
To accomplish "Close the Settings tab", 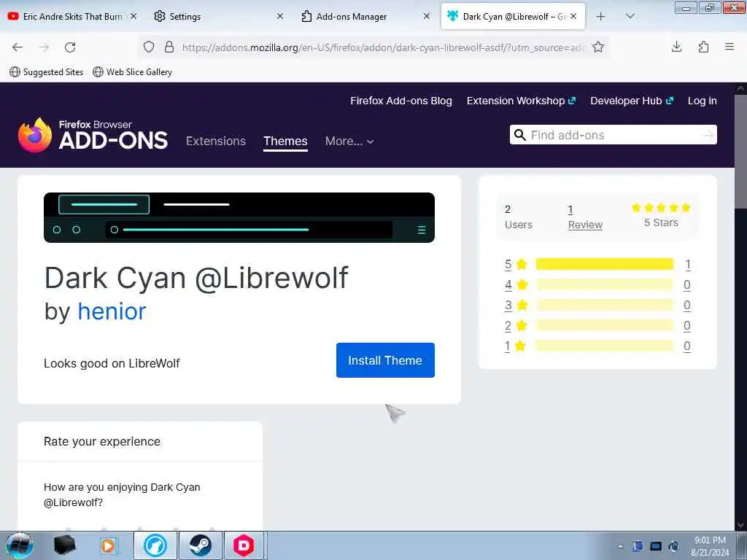I will click(280, 16).
